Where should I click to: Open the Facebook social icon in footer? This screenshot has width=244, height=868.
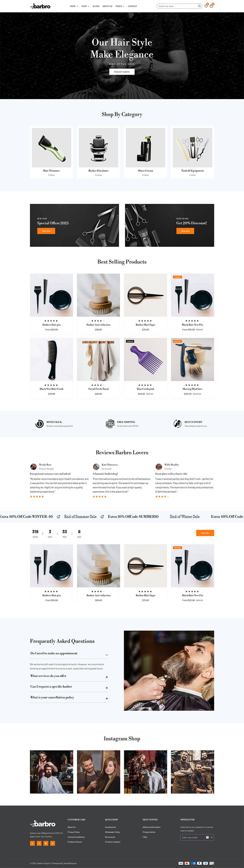[39, 843]
